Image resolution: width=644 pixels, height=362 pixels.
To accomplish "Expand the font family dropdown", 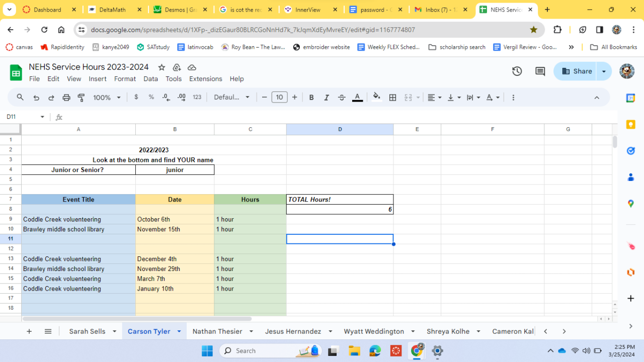I will coord(232,98).
